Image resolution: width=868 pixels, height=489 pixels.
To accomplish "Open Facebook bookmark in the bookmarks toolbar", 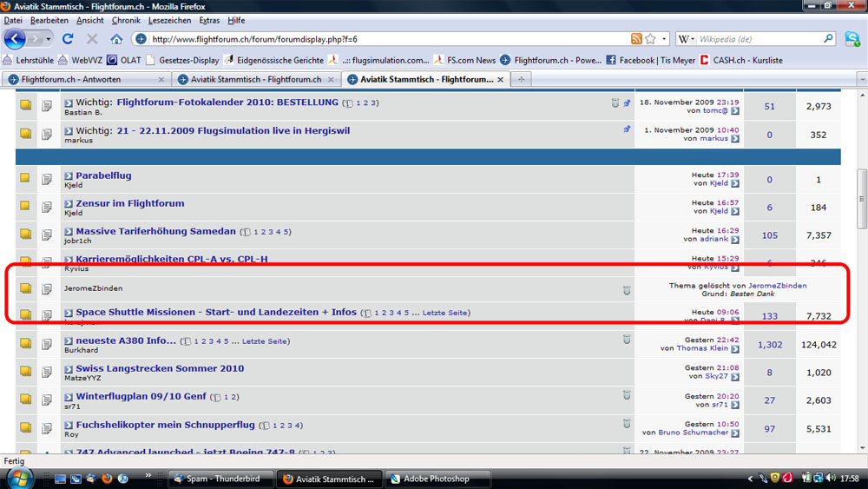I will 636,60.
